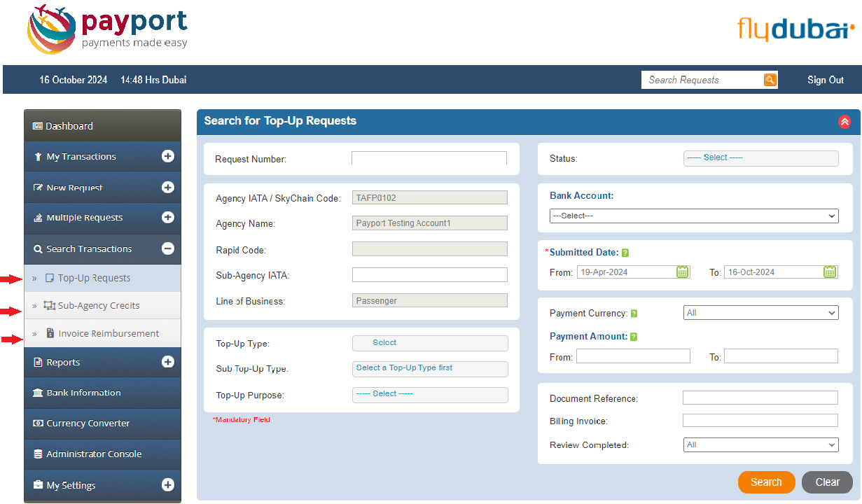
Task: Click inside the Request Number field
Action: tap(429, 158)
